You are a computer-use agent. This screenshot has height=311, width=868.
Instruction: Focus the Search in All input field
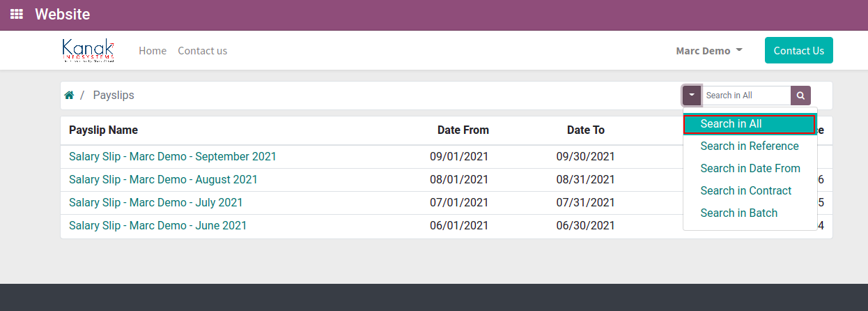(746, 96)
